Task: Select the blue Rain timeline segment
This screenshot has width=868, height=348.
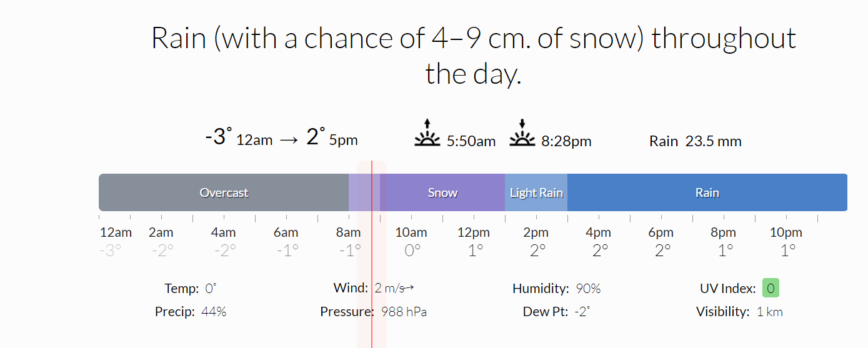Action: tap(707, 192)
